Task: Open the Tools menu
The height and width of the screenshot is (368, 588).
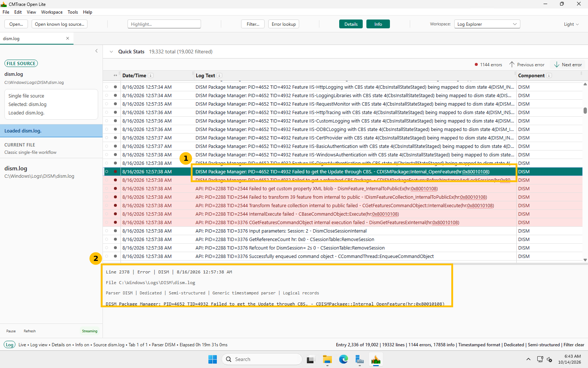Action: click(73, 12)
